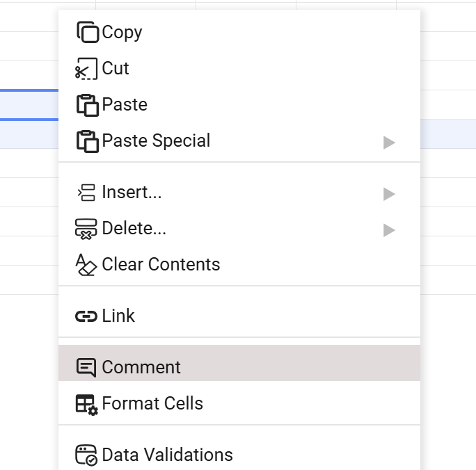Select Data Validations menu entry

coord(167,455)
